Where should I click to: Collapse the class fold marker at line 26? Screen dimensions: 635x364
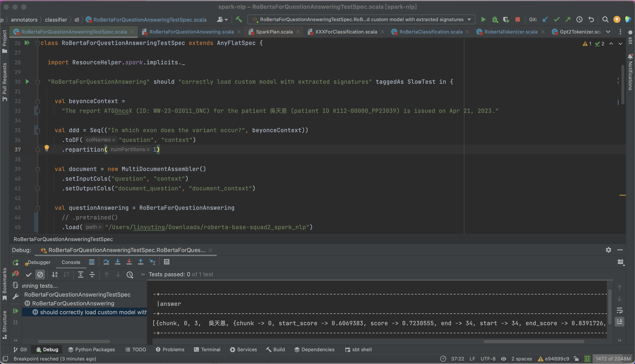tap(38, 43)
